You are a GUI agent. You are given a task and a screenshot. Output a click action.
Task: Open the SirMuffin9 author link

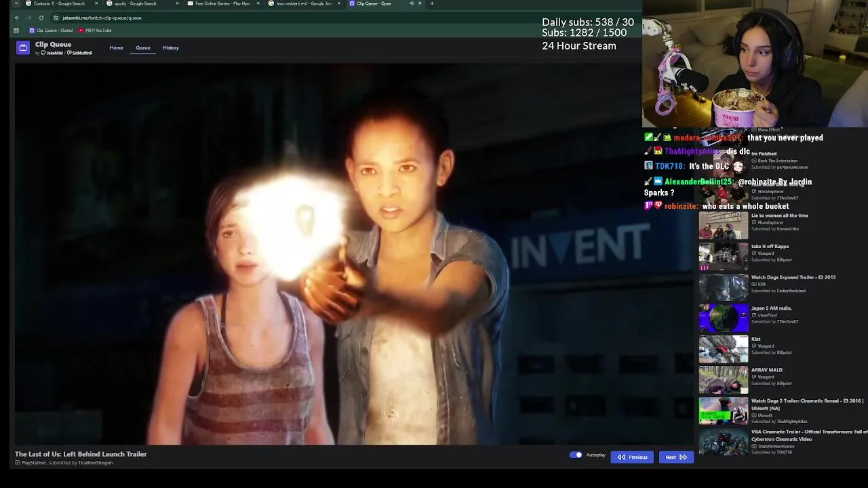(80, 53)
